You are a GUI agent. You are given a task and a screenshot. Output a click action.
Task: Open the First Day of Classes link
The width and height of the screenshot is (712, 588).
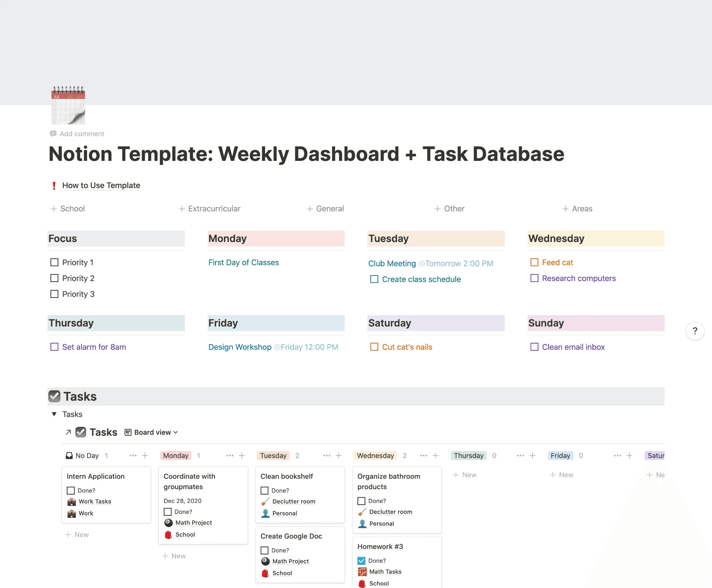(x=244, y=263)
